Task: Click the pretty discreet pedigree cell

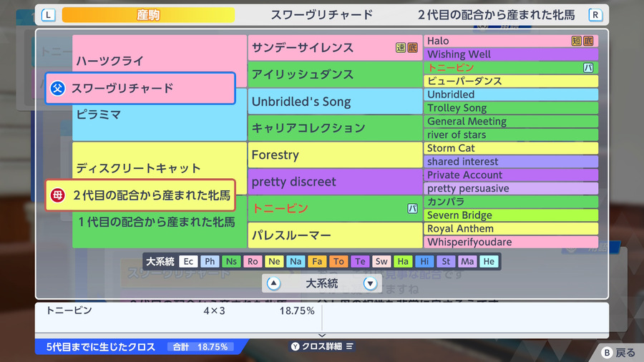Action: point(335,182)
